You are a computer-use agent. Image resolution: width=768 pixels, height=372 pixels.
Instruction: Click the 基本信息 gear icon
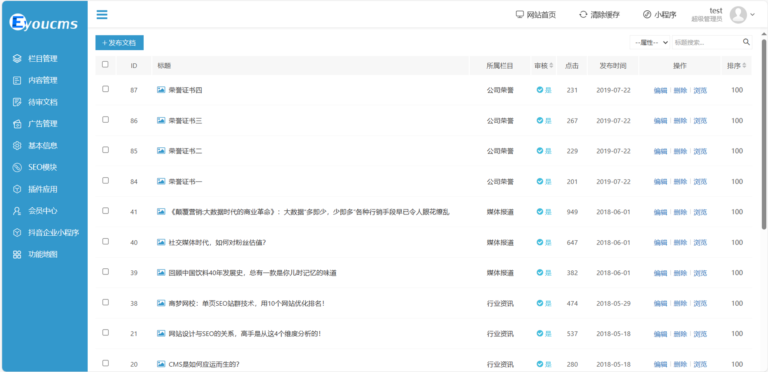tap(17, 145)
